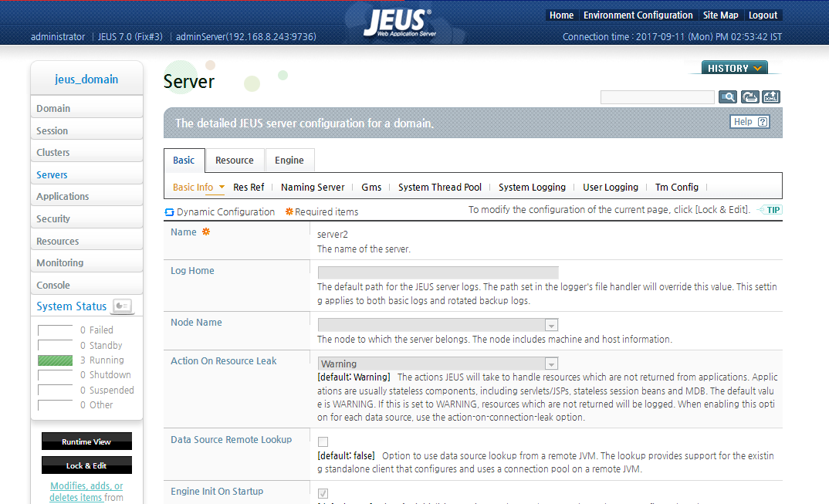Click the Log Home input field

438,273
